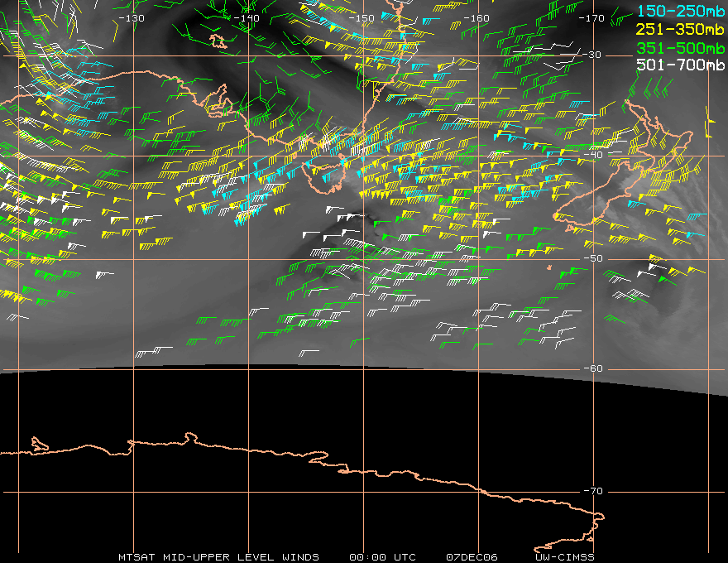Image resolution: width=728 pixels, height=563 pixels.
Task: Click the yellow 251-350mb legend label
Action: tap(682, 29)
